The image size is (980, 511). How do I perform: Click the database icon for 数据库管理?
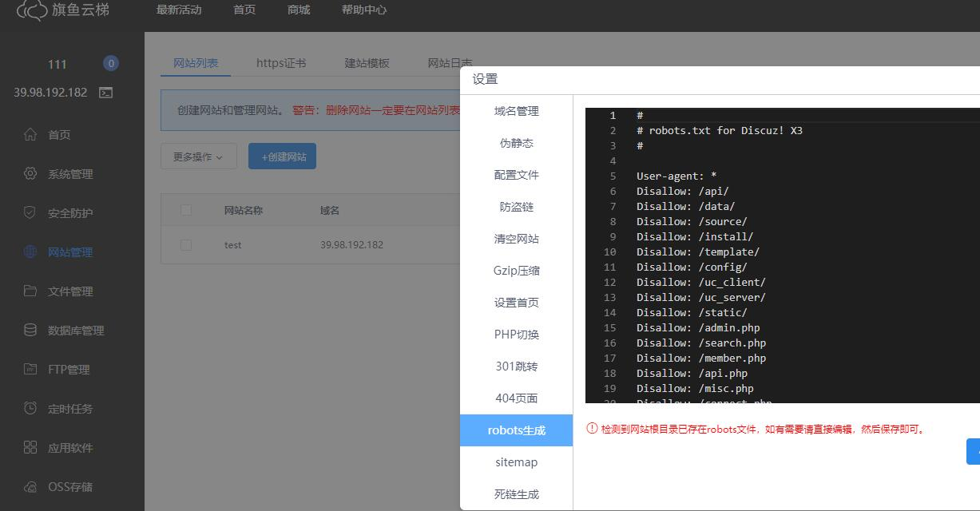click(30, 330)
